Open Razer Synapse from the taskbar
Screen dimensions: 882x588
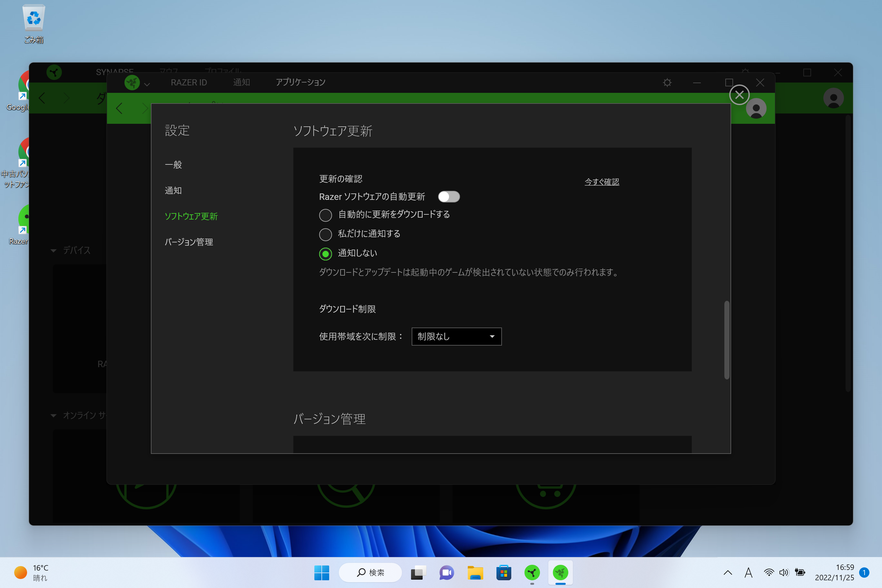pos(532,572)
